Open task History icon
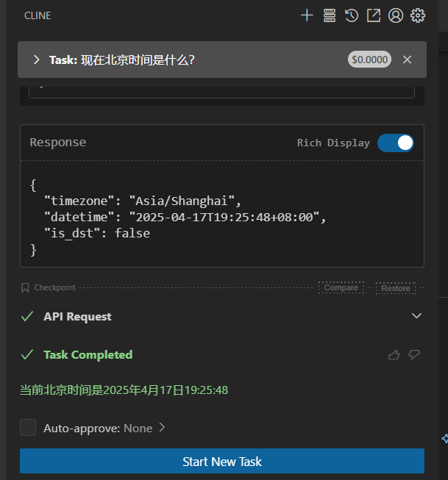 click(352, 15)
